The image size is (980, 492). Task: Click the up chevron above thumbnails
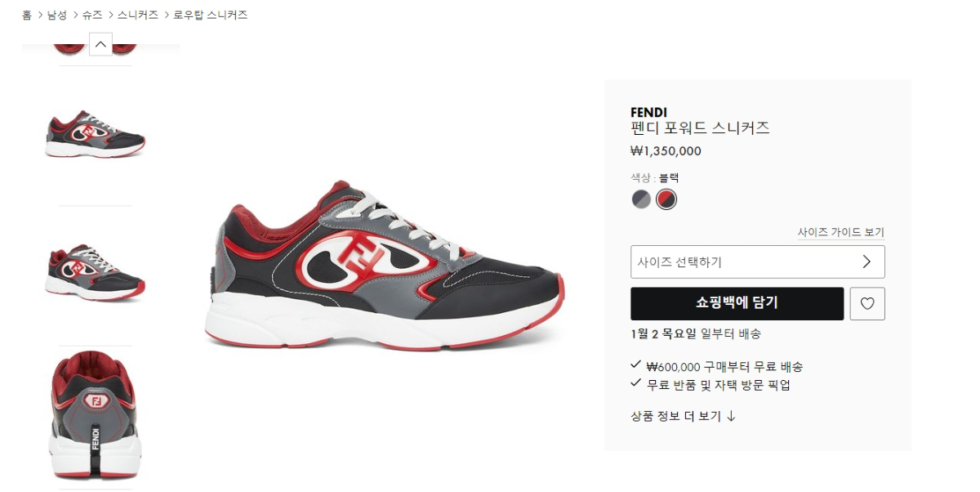100,44
